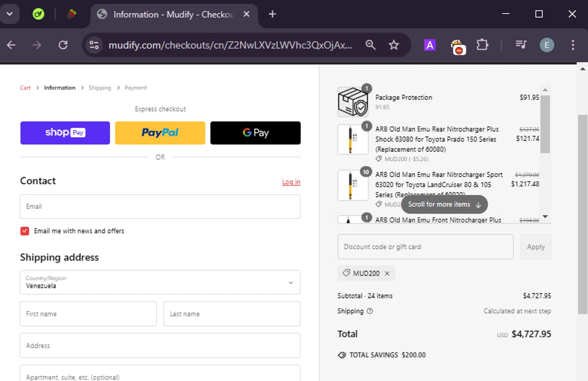Select the Information breadcrumb step

[x=60, y=88]
